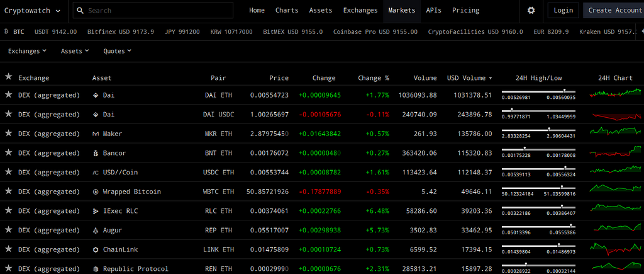Open the DAI ETH 24H chart thumbnail
This screenshot has width=644, height=274.
pyautogui.click(x=615, y=94)
